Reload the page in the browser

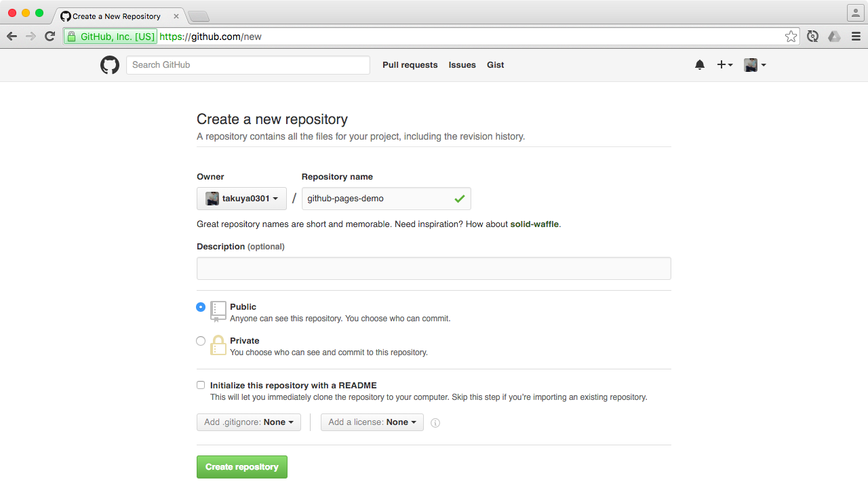pos(49,37)
